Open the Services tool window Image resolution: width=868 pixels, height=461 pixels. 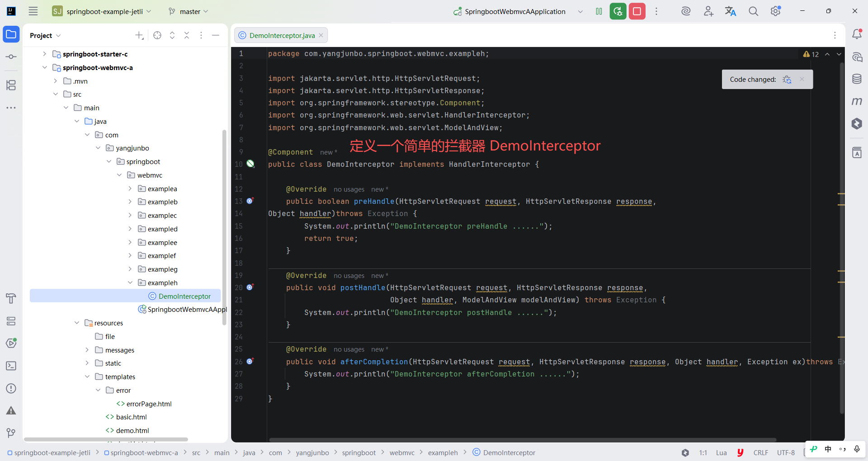[11, 321]
